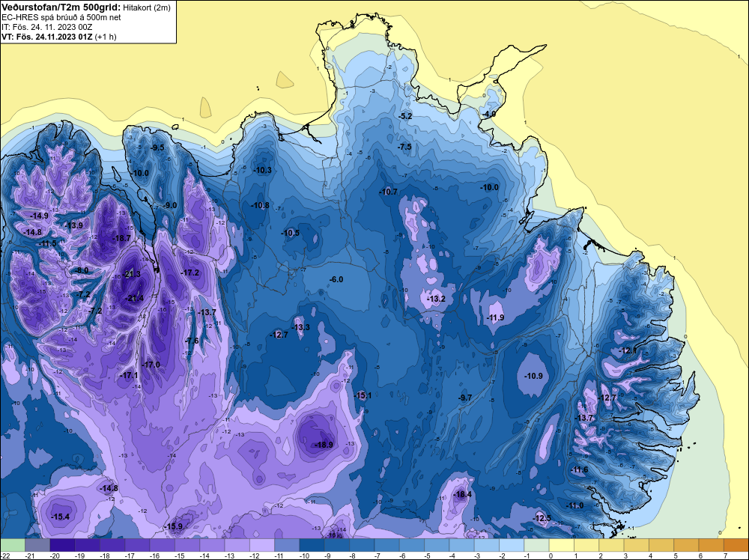Click the -11.5 temperature value
This screenshot has height=560, width=749.
click(x=48, y=243)
